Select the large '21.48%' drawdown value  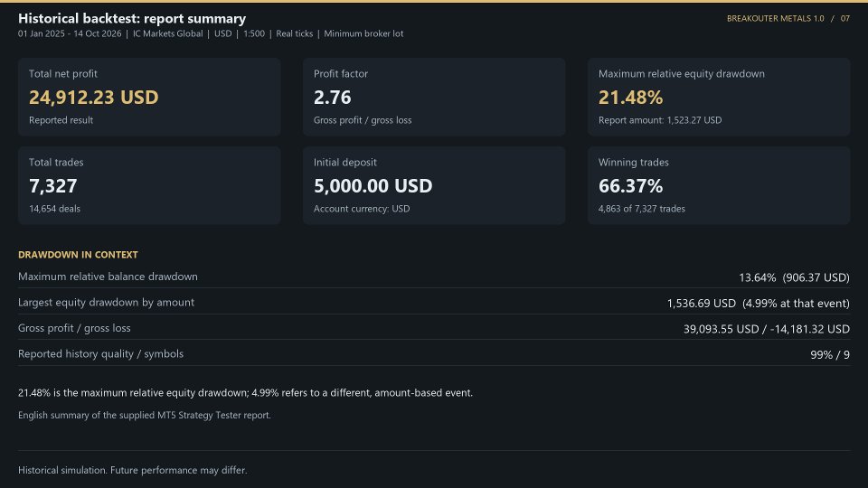(630, 98)
